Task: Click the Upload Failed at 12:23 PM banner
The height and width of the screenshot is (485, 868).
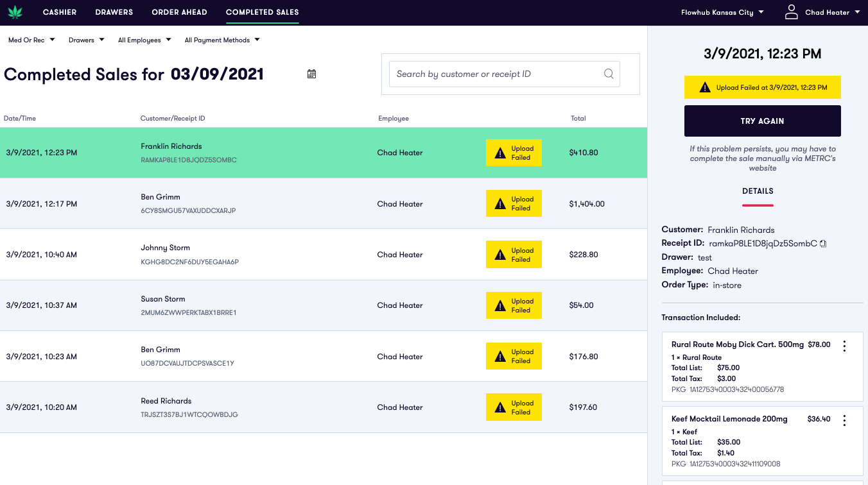Action: tap(763, 87)
